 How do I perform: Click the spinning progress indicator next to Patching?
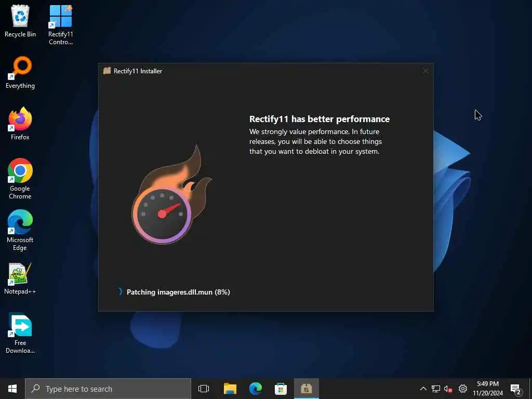tap(120, 292)
